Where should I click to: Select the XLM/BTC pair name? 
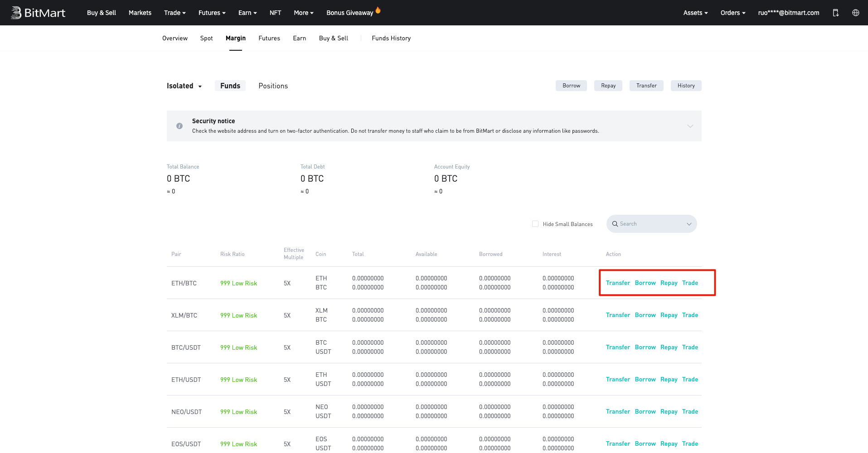[184, 315]
